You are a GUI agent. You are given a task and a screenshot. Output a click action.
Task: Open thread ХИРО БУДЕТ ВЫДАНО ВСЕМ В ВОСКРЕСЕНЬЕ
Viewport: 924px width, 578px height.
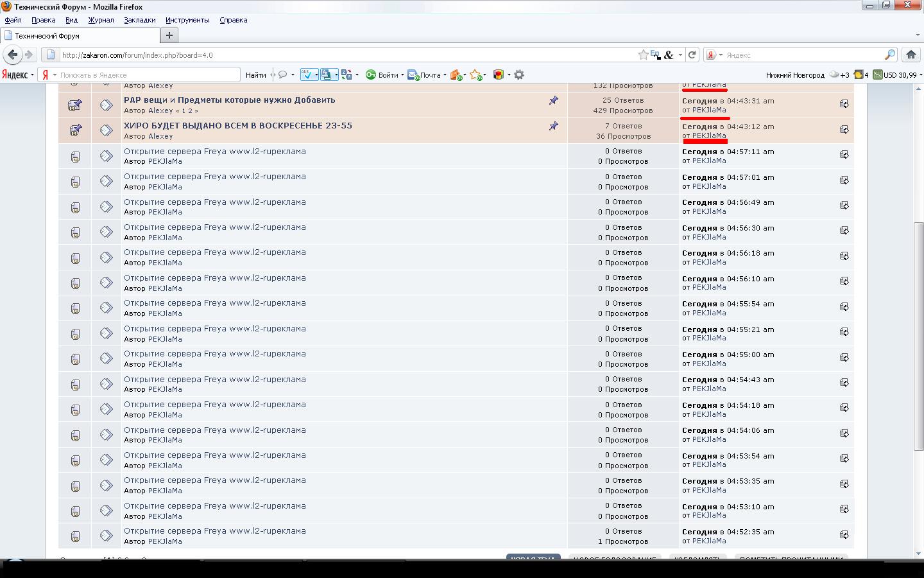(238, 125)
